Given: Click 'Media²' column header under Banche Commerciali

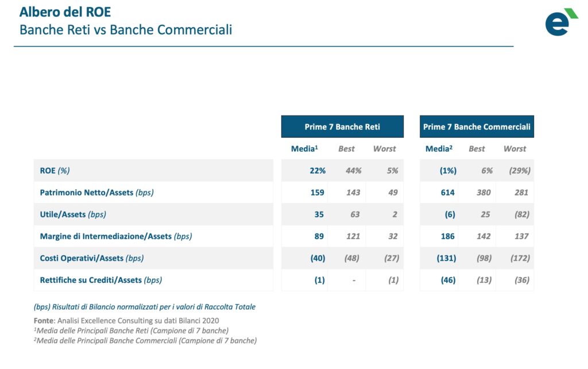Looking at the screenshot, I should pos(439,149).
